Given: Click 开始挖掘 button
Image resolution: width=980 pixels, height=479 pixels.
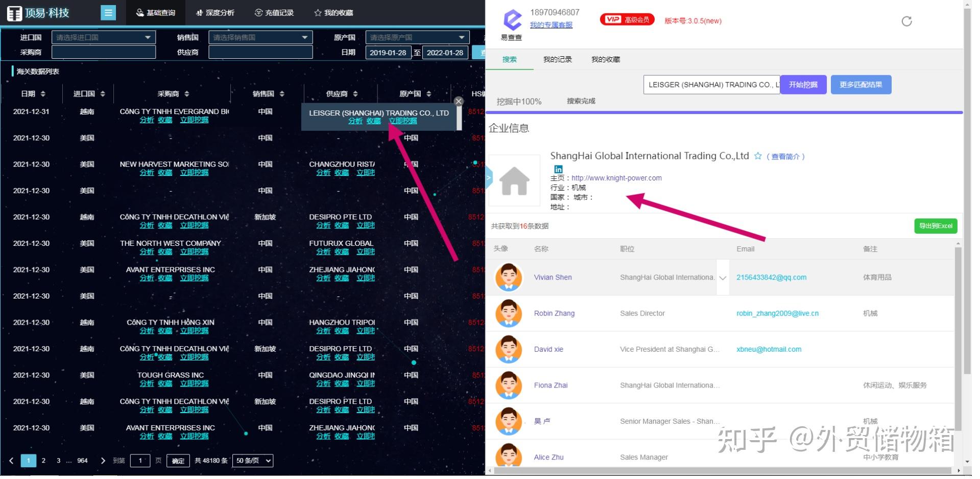Looking at the screenshot, I should [803, 85].
